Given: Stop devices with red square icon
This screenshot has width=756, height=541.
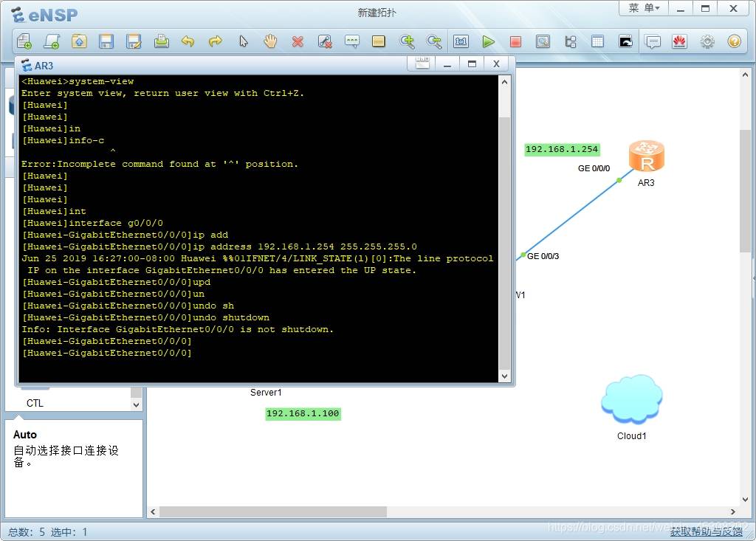Looking at the screenshot, I should coord(515,41).
